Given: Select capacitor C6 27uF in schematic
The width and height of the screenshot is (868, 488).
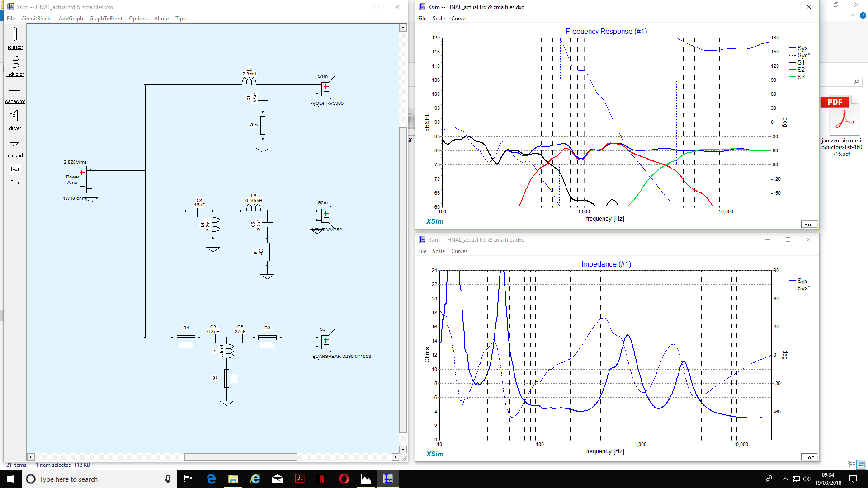Looking at the screenshot, I should 240,338.
